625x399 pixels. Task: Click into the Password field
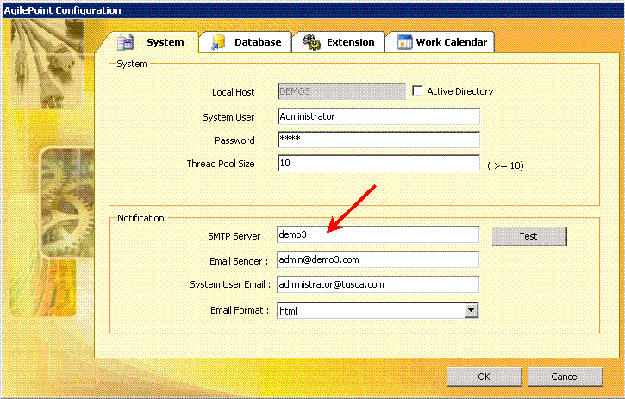379,140
